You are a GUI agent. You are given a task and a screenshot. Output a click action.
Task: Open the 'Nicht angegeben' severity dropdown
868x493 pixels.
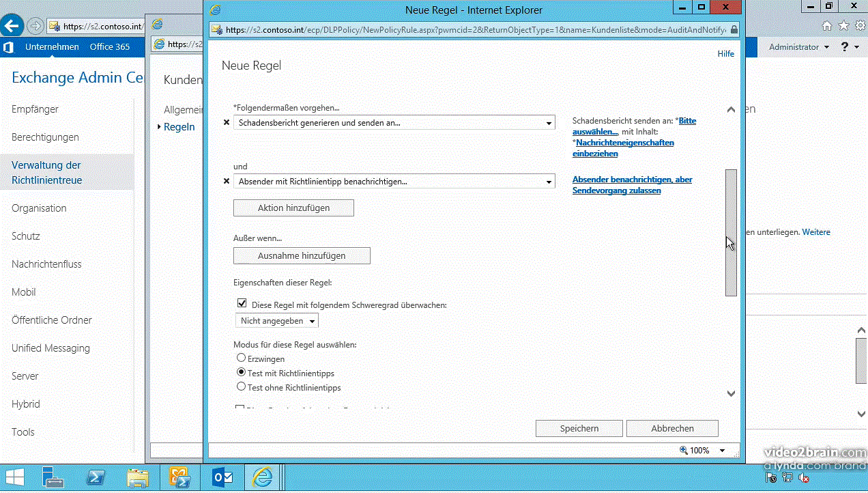(x=277, y=321)
